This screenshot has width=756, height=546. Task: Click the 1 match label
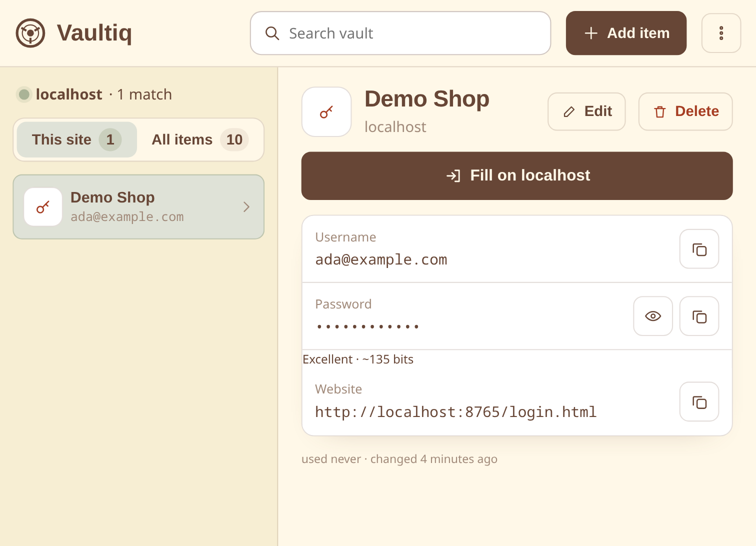point(144,94)
